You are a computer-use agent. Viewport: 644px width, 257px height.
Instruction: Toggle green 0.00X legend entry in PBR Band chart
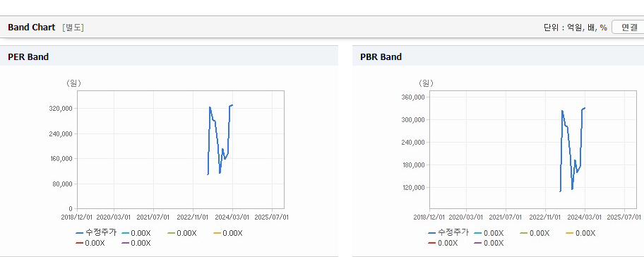pyautogui.click(x=535, y=233)
